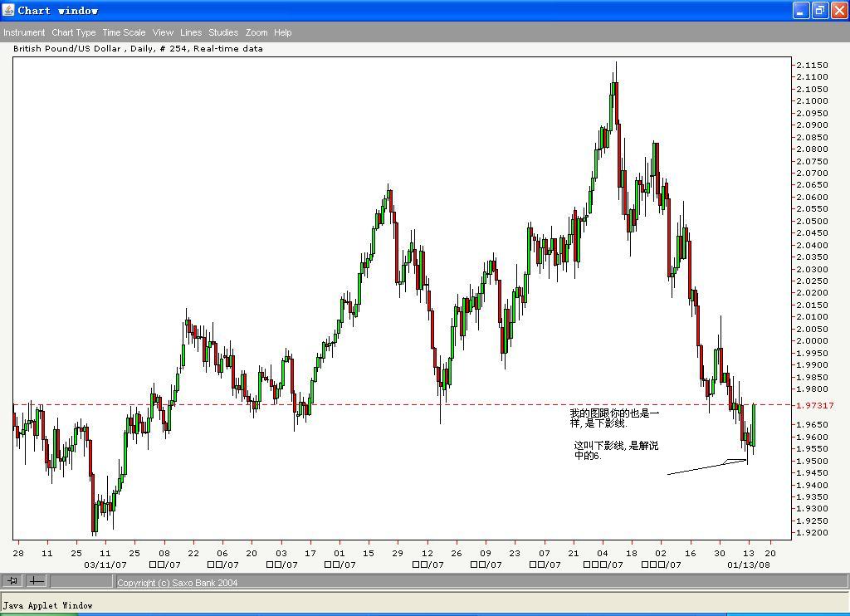This screenshot has height=616, width=850.
Task: Click the 1.9200 price axis label
Action: tap(812, 532)
